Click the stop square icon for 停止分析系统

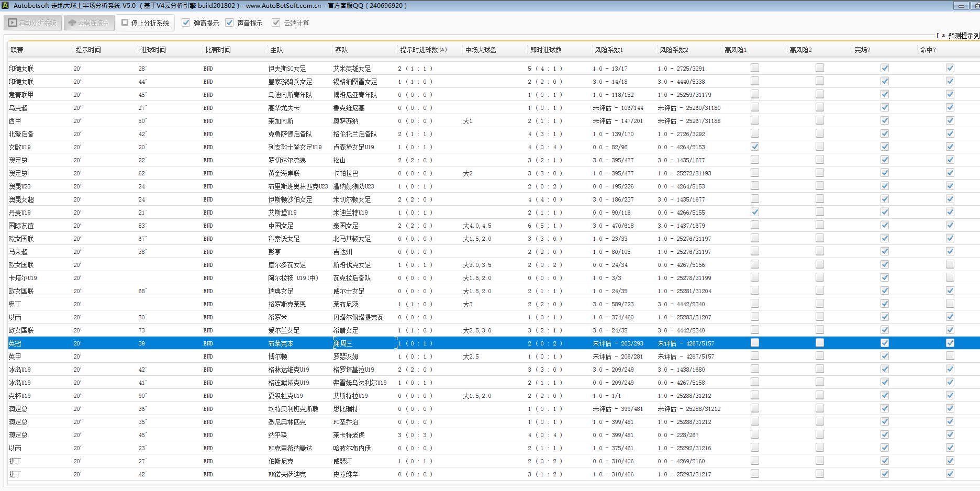[x=125, y=23]
